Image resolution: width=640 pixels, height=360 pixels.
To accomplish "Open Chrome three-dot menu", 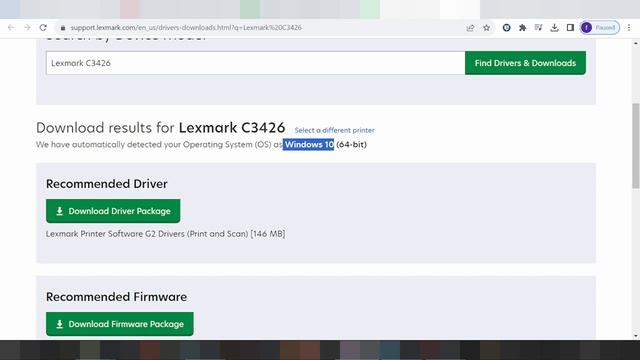I will coord(629,28).
